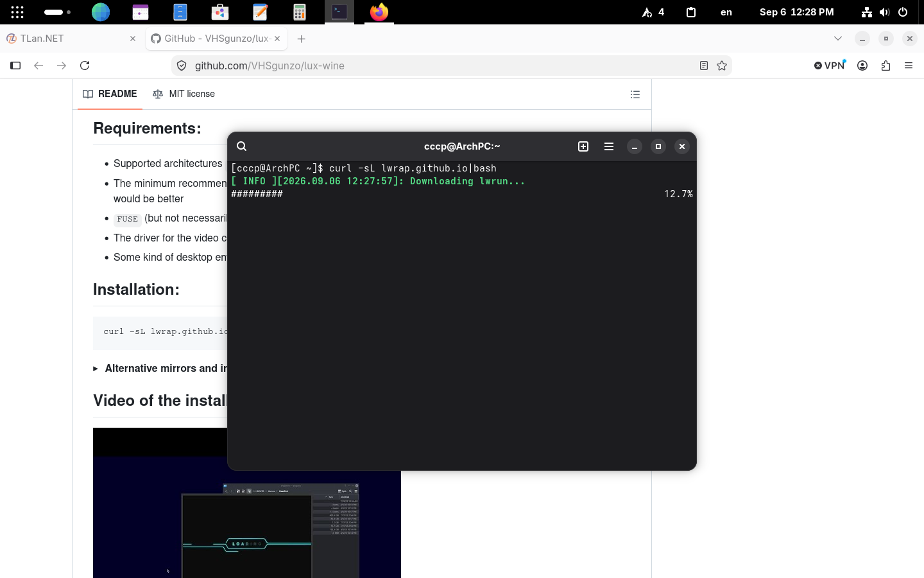Click the curl -sL install code block on GitHub
Screen dimensions: 924x578
click(x=160, y=333)
